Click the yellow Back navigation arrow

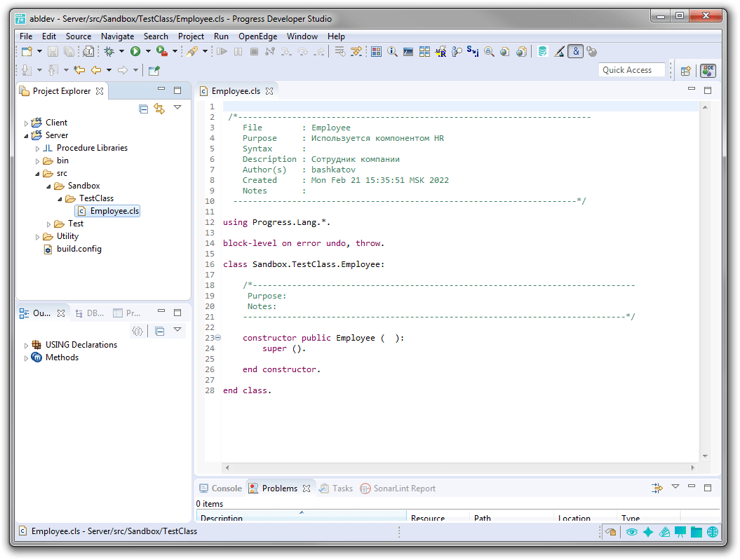coord(96,70)
